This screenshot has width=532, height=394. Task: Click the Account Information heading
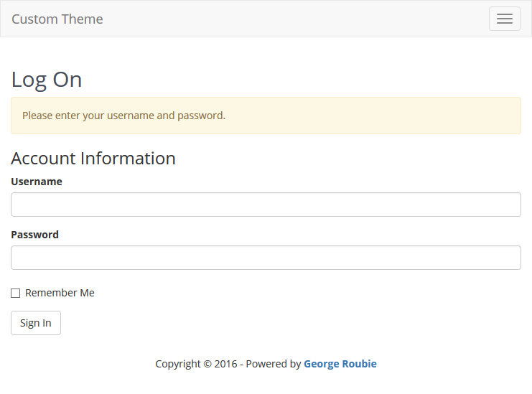(x=93, y=159)
